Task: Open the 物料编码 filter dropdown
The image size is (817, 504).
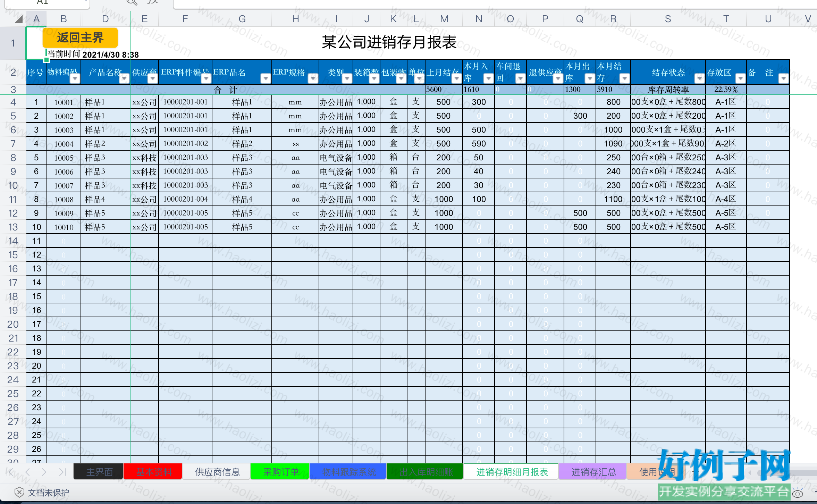Action: click(75, 78)
